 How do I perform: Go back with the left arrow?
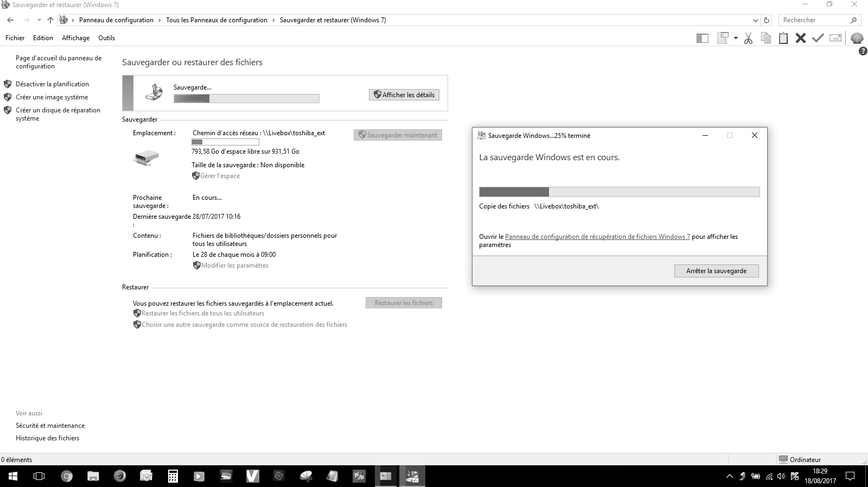point(10,20)
